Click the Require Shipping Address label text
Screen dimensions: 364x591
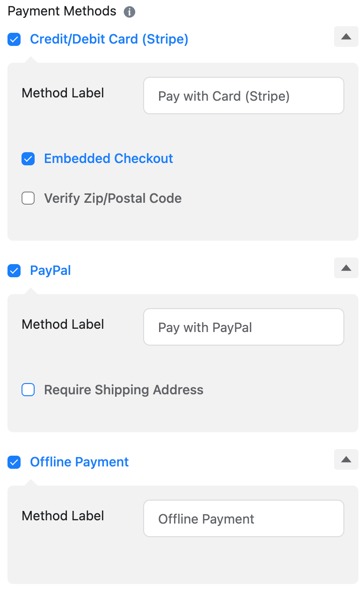(124, 390)
